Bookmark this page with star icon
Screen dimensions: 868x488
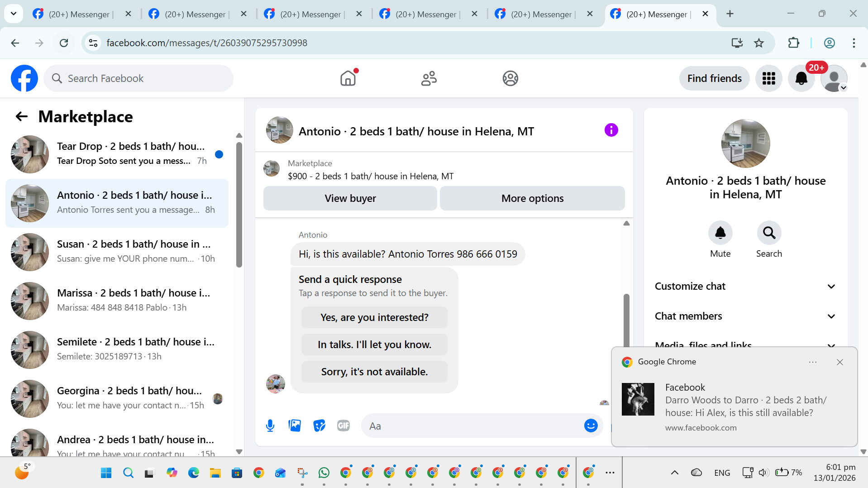tap(759, 43)
